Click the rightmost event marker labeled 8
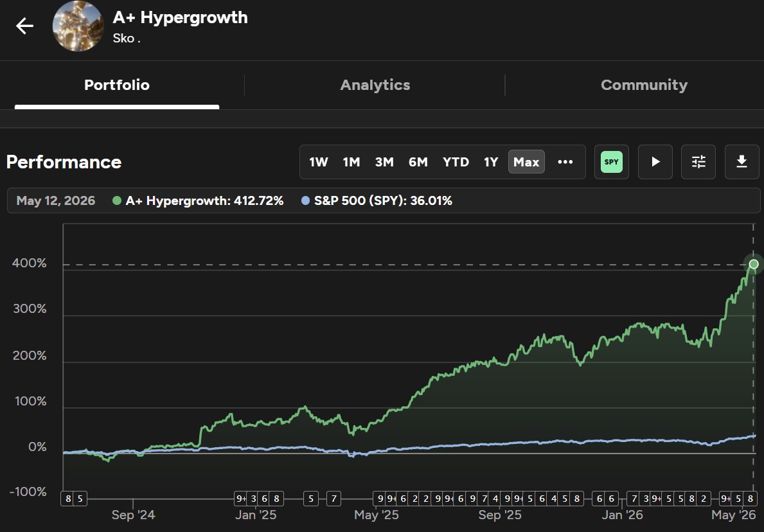 [751, 499]
